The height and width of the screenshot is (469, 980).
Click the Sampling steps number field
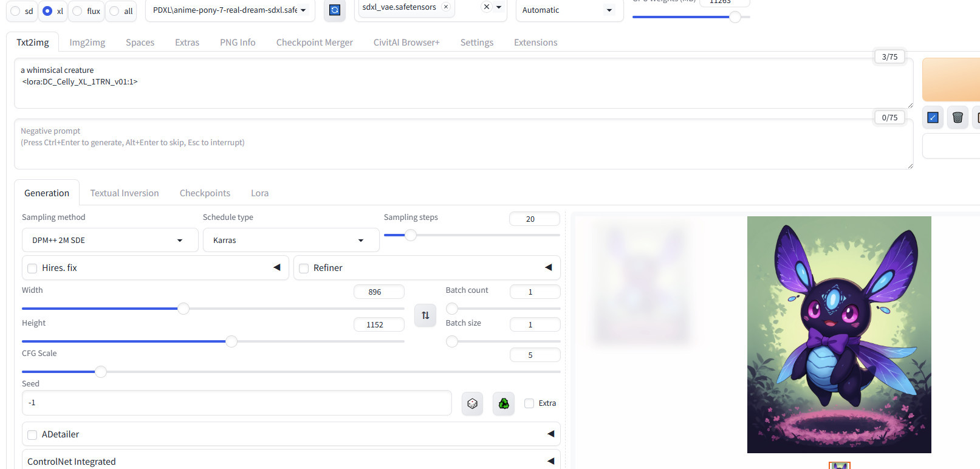coord(535,219)
